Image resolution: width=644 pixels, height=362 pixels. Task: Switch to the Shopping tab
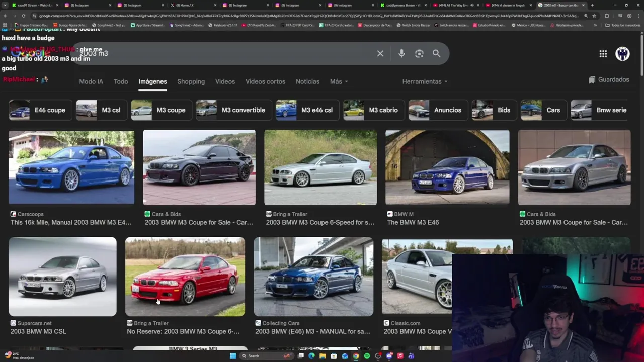(191, 81)
